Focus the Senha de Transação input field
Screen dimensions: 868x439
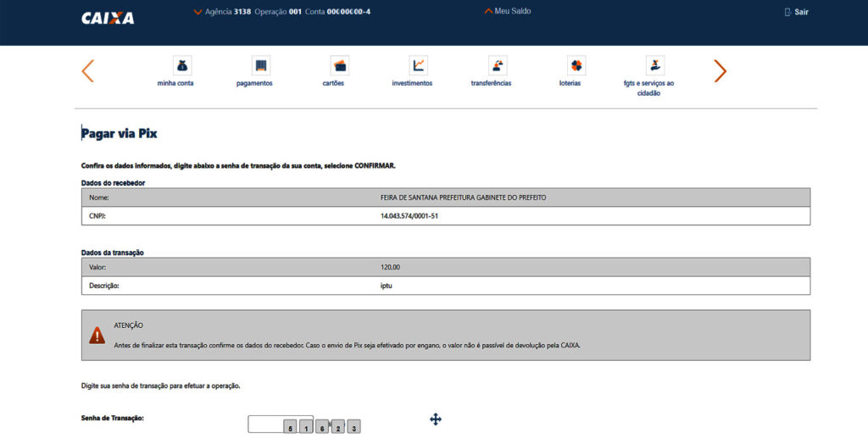coord(264,425)
